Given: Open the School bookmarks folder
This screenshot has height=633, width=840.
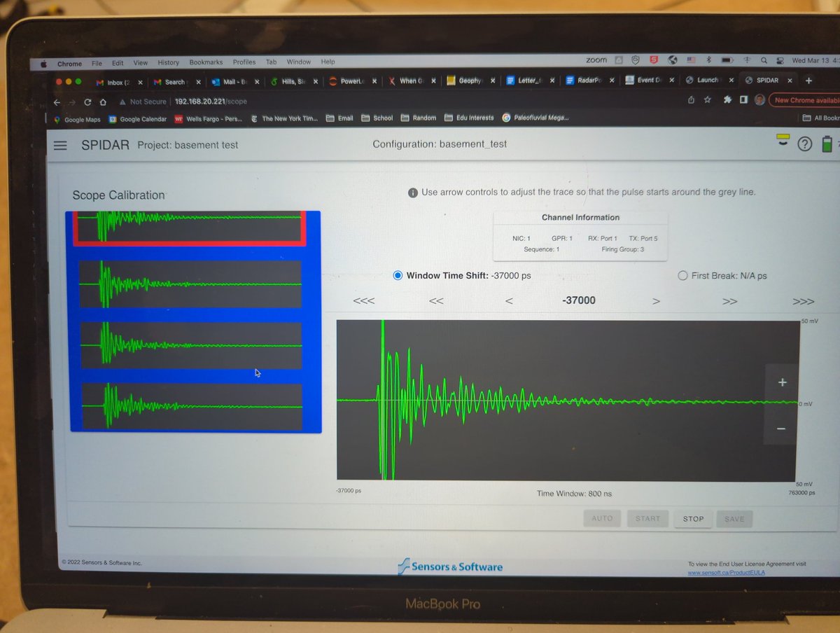Looking at the screenshot, I should (377, 118).
